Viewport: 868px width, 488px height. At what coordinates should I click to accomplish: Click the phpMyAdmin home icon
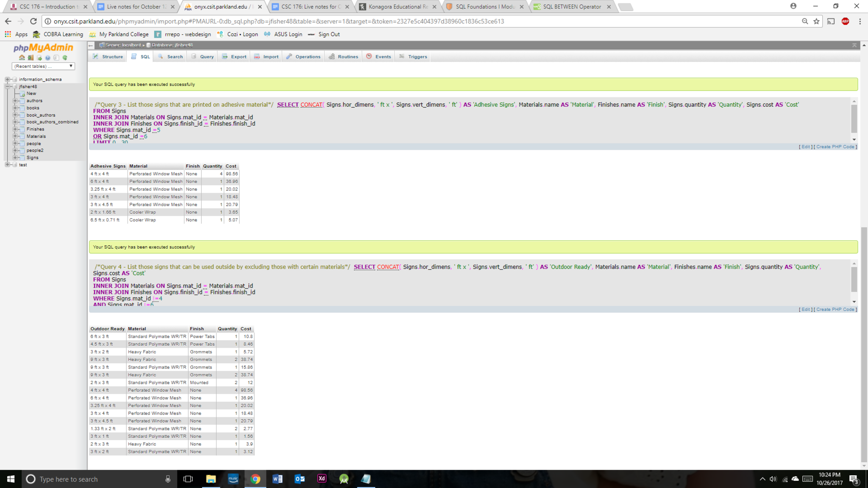pos(22,58)
